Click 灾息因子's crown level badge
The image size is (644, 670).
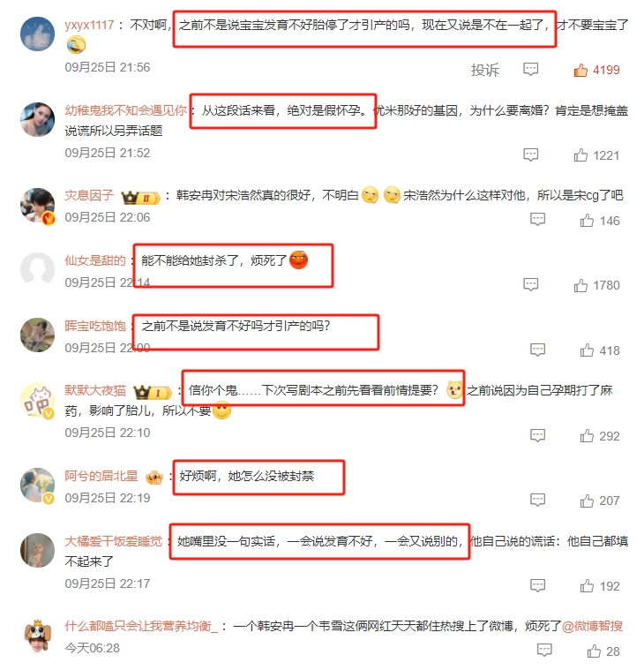[x=140, y=198]
